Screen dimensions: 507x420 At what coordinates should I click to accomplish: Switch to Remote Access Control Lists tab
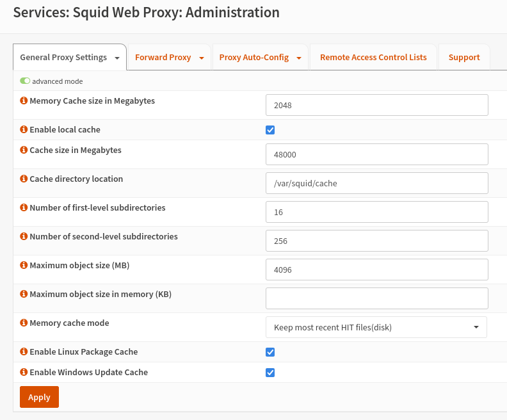point(373,58)
